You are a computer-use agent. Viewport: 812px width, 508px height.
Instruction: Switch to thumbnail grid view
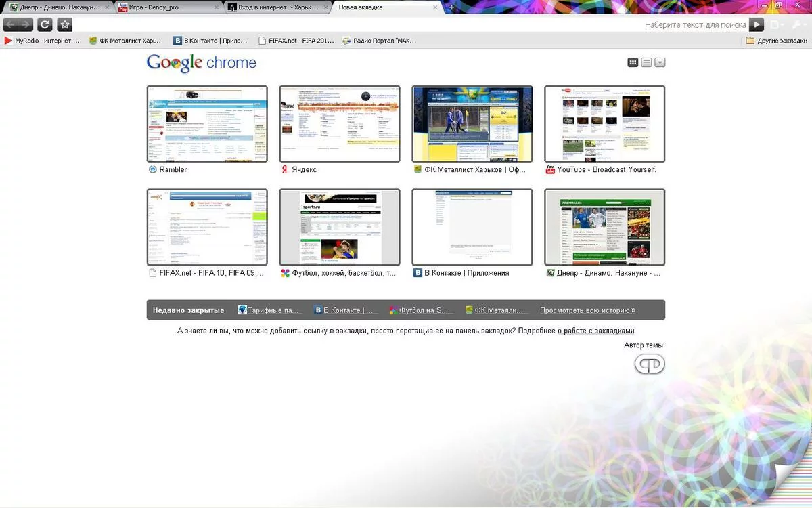(633, 62)
